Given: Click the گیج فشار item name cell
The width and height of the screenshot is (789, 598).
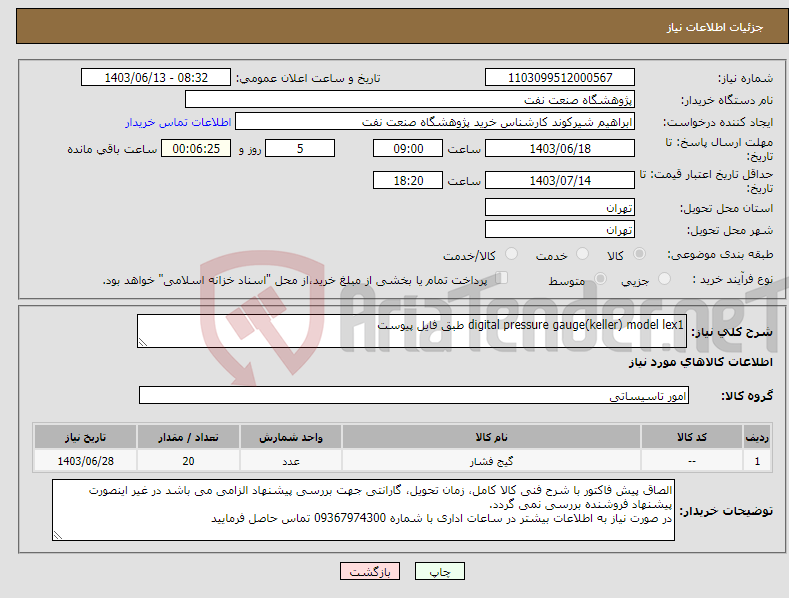Looking at the screenshot, I should tap(491, 461).
